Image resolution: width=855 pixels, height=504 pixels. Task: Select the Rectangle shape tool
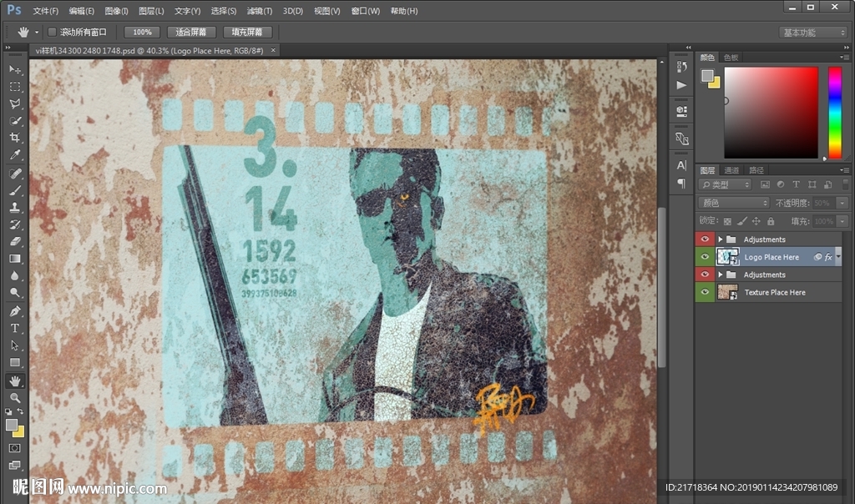pos(15,362)
